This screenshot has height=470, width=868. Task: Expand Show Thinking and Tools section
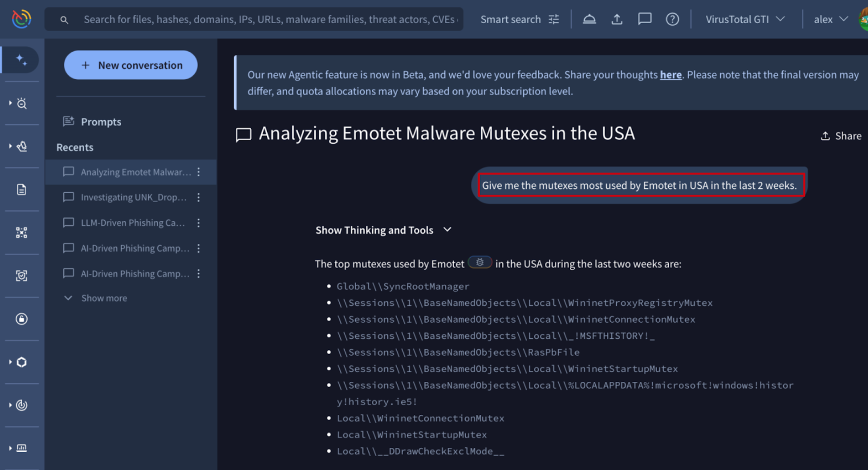point(383,230)
